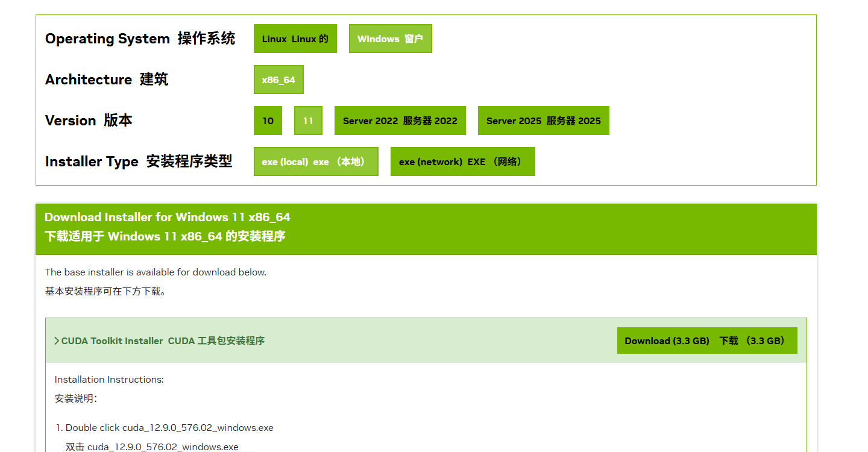The image size is (868, 452).
Task: Select Server 2022 version
Action: pos(400,121)
